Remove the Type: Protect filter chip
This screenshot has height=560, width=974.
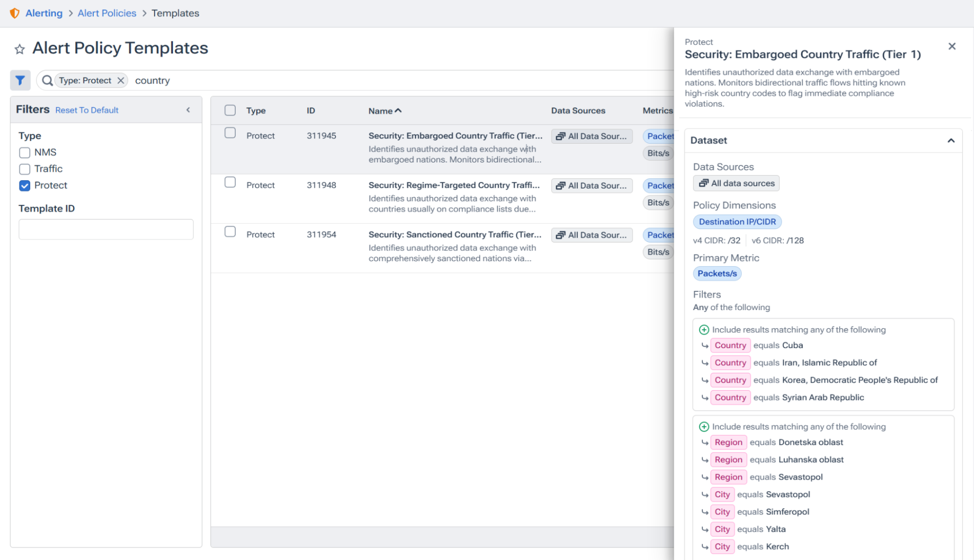coord(121,80)
